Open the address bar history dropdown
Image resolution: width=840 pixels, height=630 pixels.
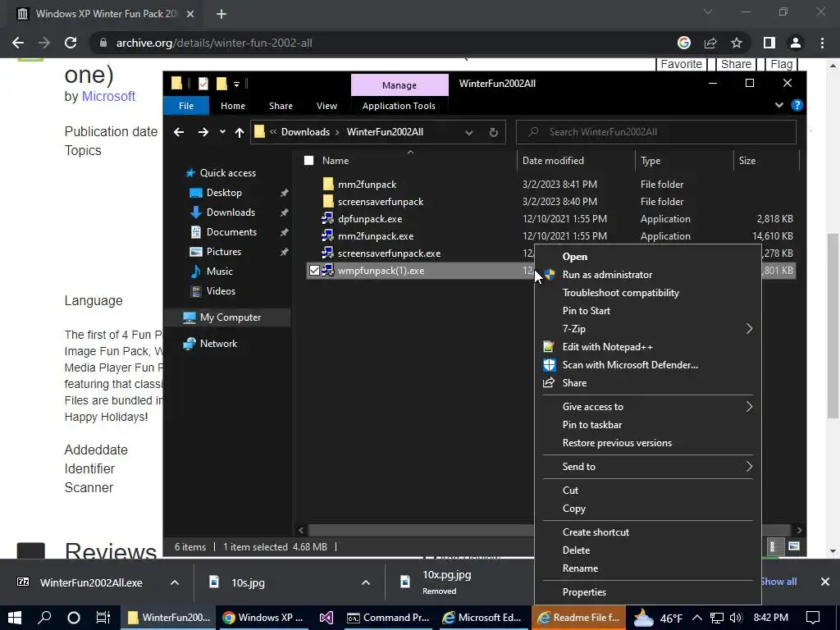[x=468, y=132]
